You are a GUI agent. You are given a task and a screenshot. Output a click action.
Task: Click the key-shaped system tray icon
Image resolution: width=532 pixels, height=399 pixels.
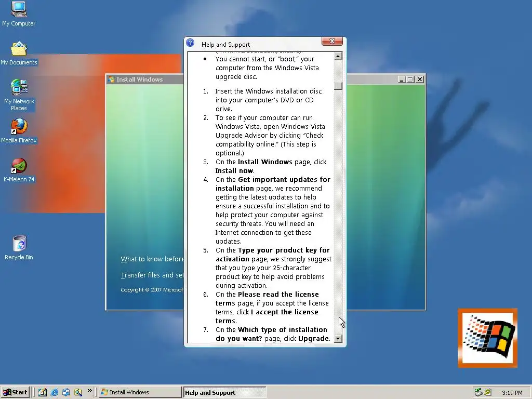tap(488, 392)
